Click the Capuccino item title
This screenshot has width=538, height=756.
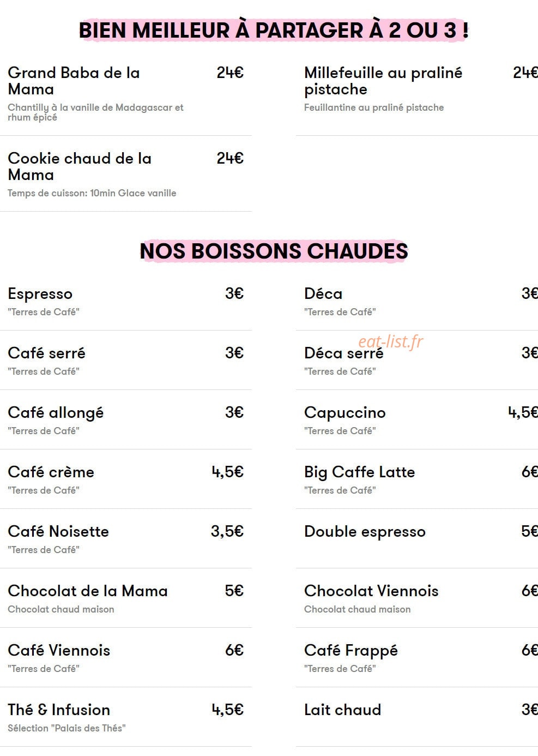[344, 413]
